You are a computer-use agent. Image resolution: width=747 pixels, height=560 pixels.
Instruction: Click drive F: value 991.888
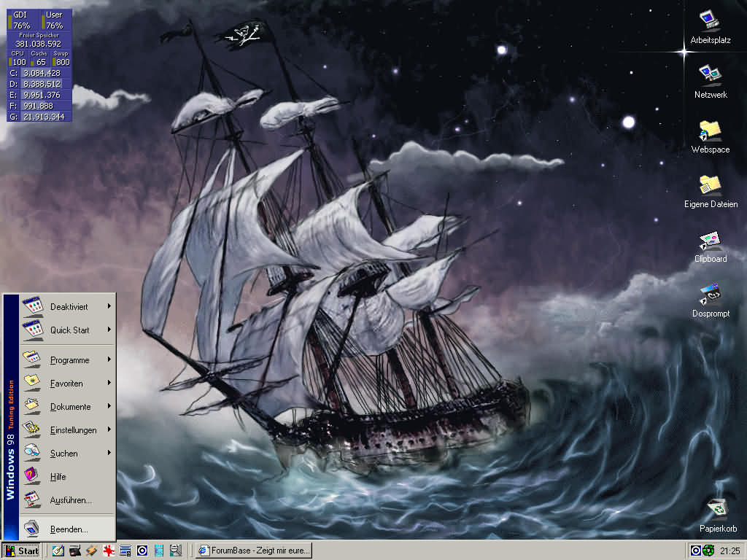click(39, 106)
